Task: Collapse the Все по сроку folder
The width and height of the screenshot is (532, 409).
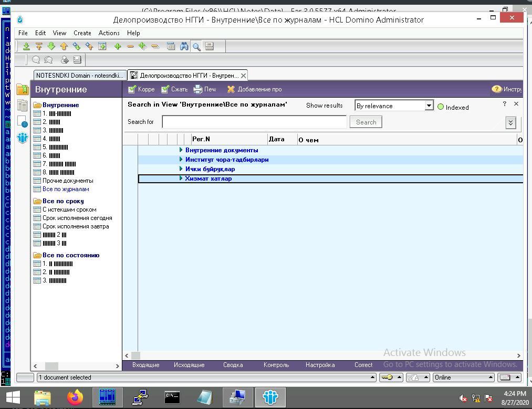Action: (x=37, y=201)
